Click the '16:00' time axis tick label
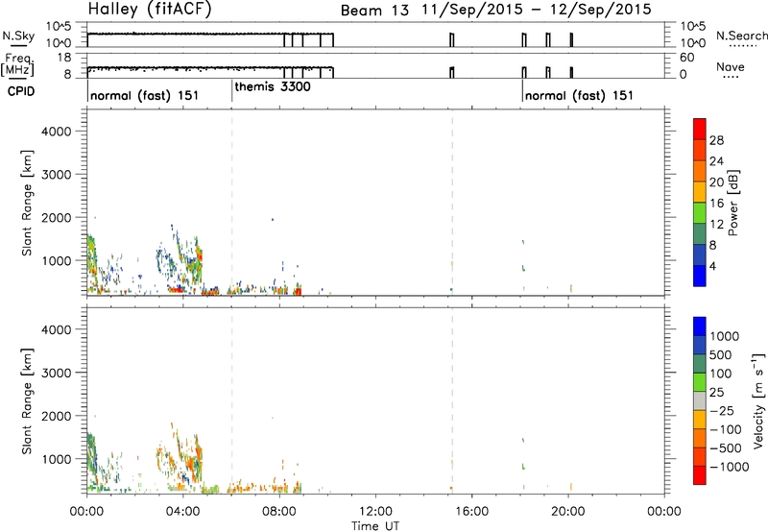Image resolution: width=768 pixels, height=532 pixels. point(471,512)
